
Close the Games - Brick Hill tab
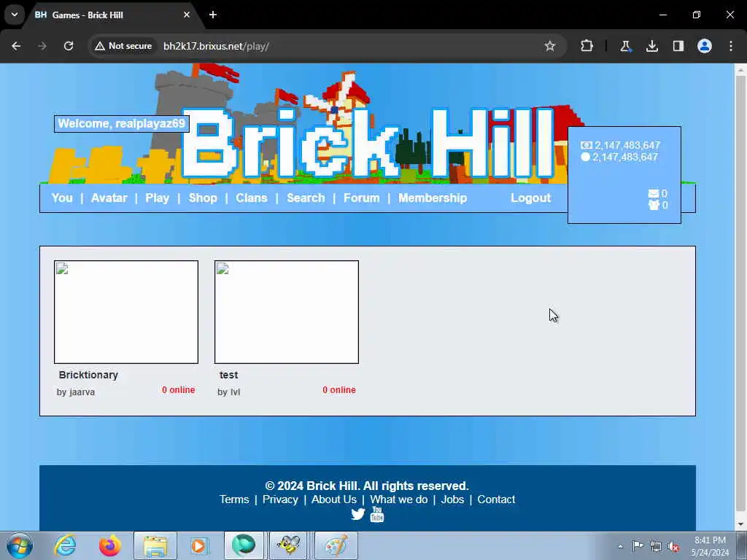click(187, 15)
